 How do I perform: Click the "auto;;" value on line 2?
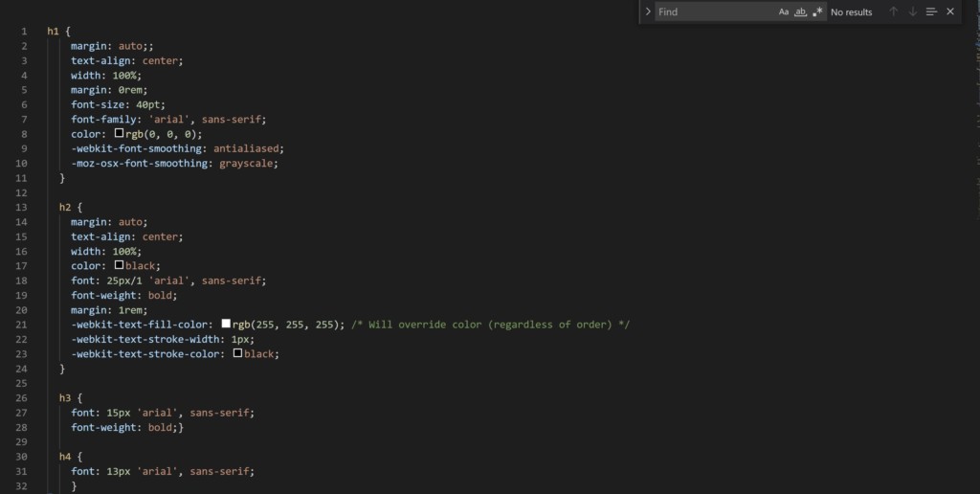tap(136, 46)
